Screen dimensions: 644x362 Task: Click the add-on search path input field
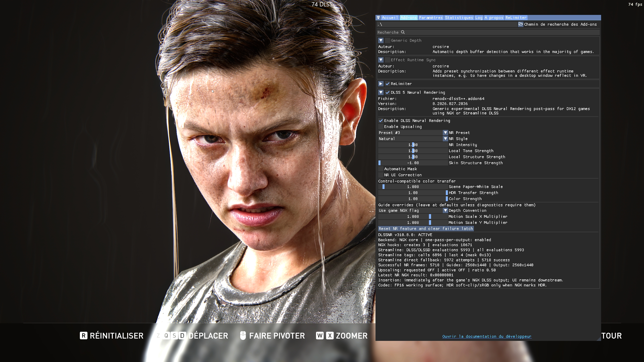tap(447, 24)
